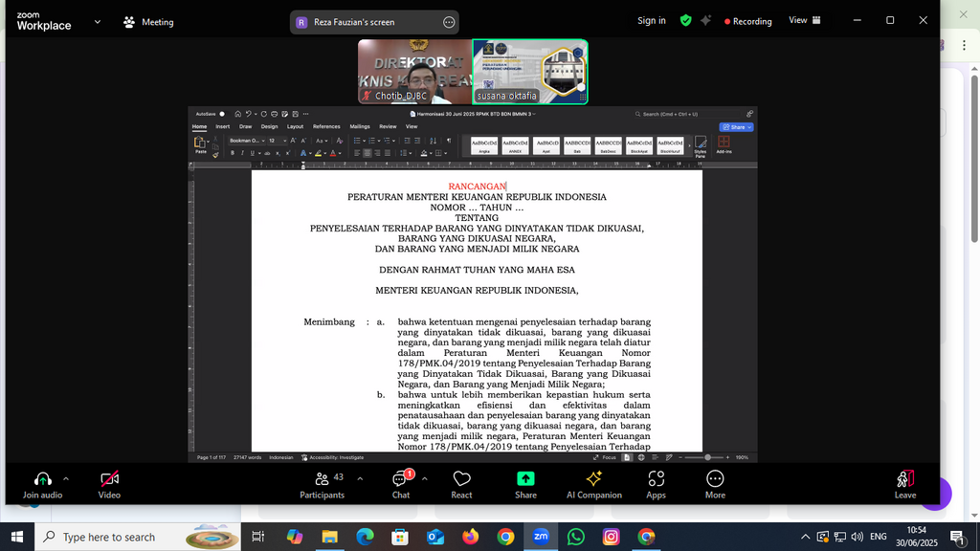Start video with the Video camera icon
The image size is (980, 551).
(109, 479)
